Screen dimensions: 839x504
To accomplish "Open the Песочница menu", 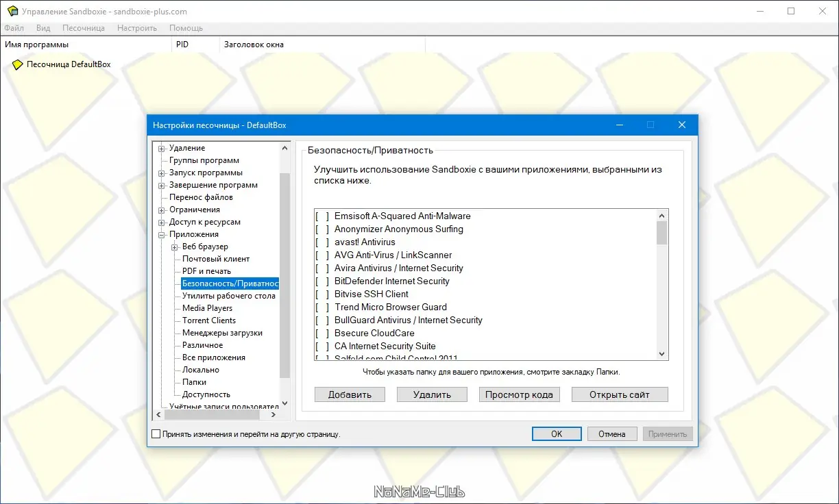I will pos(84,28).
